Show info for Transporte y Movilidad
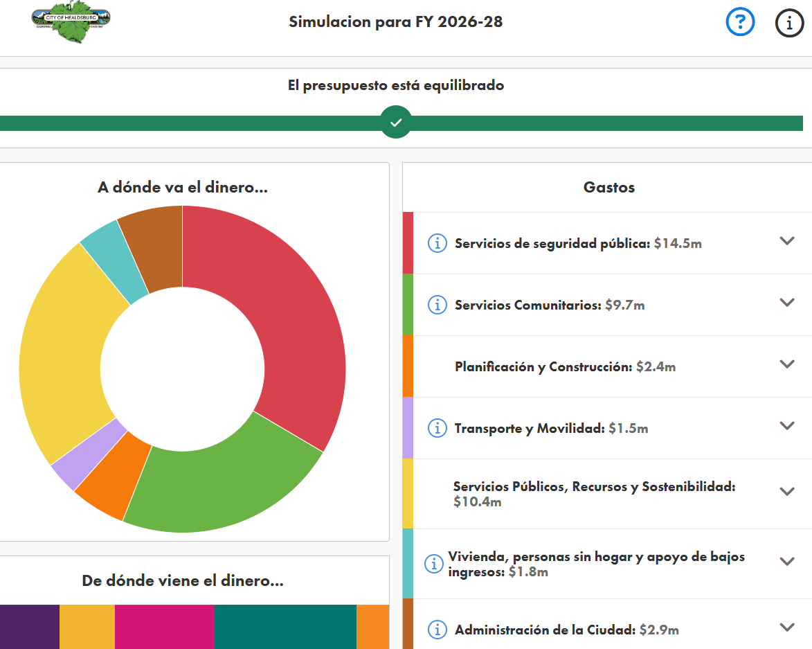Viewport: 812px width, 649px height. pyautogui.click(x=437, y=428)
